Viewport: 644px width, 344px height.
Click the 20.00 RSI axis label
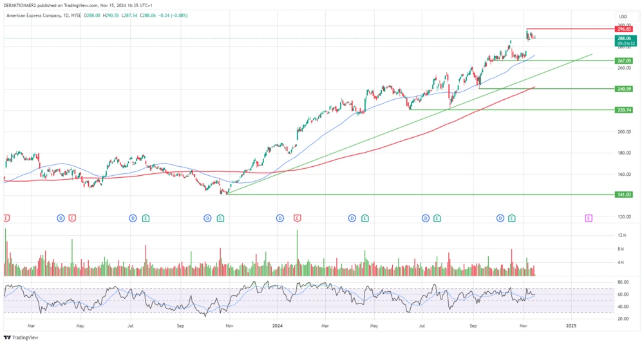coord(623,319)
